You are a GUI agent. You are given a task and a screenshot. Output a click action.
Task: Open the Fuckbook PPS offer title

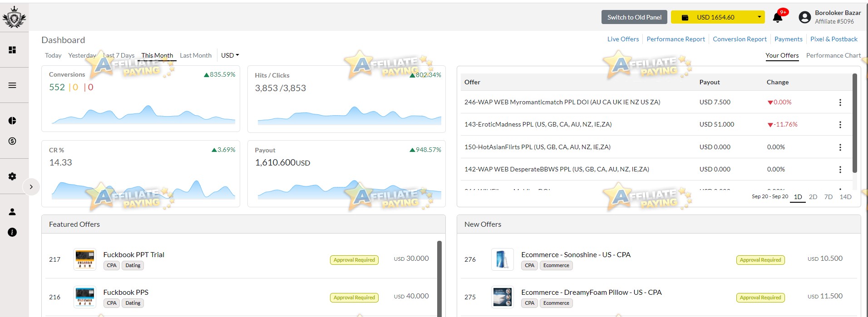[126, 292]
